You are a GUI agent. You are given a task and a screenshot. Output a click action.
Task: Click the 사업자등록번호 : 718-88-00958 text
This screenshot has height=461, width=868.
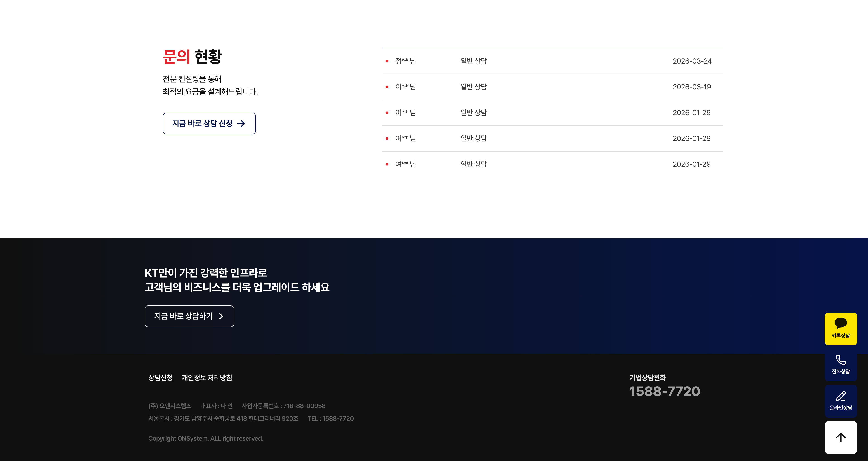coord(283,406)
